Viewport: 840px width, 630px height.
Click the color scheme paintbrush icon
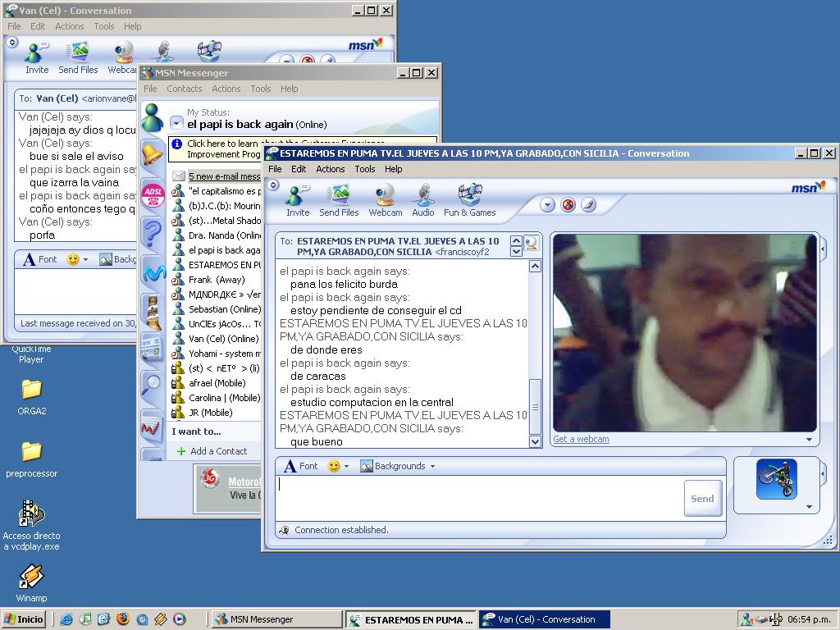588,204
